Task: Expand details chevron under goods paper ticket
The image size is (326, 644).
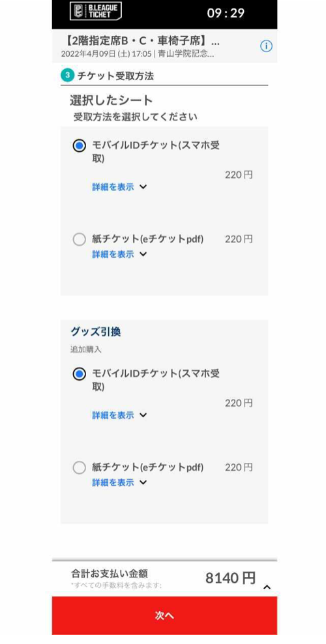Action: [143, 482]
